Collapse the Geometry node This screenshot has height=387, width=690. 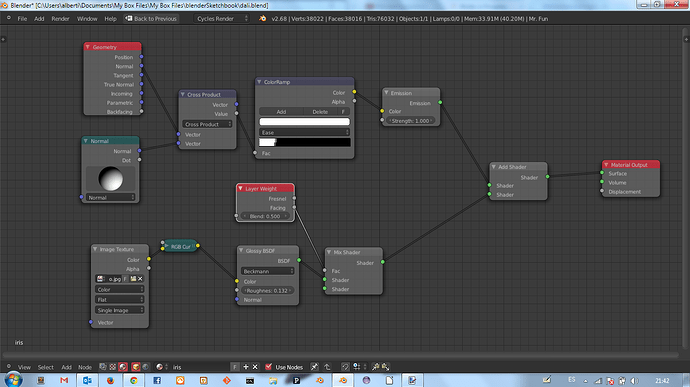click(88, 47)
